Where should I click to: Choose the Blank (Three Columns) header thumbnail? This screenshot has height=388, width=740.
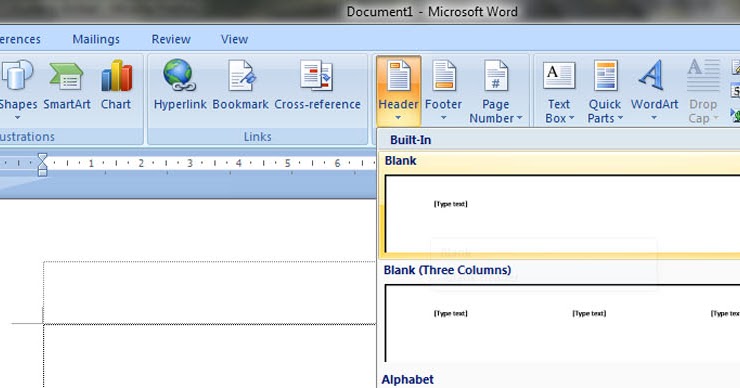(x=562, y=323)
